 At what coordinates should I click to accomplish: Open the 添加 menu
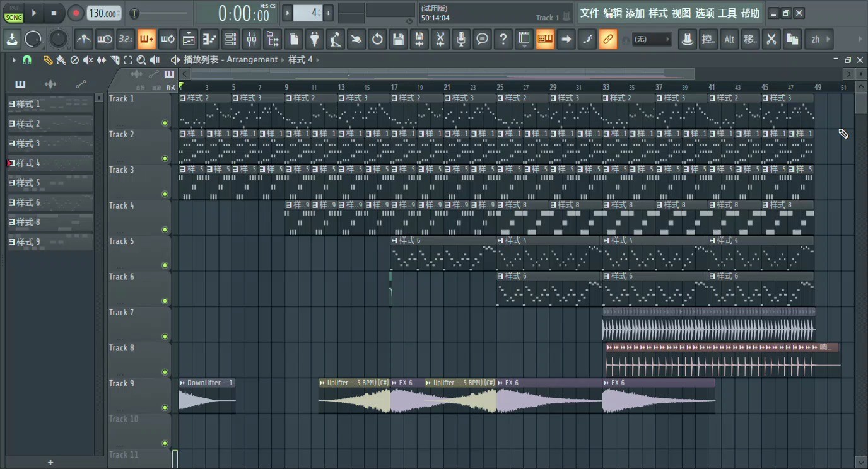635,13
